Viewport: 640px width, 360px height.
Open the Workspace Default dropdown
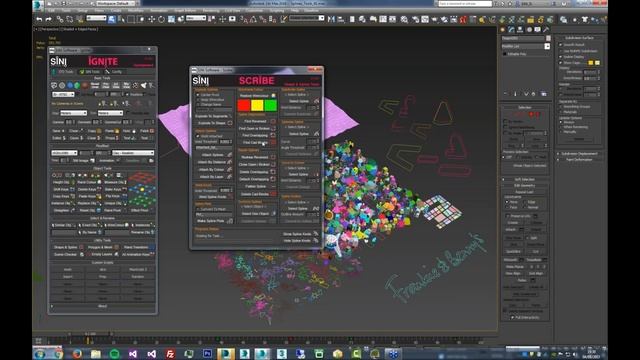click(x=116, y=4)
